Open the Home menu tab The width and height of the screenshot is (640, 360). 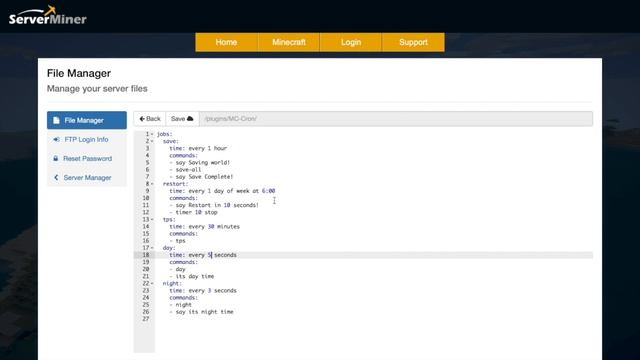(x=227, y=42)
